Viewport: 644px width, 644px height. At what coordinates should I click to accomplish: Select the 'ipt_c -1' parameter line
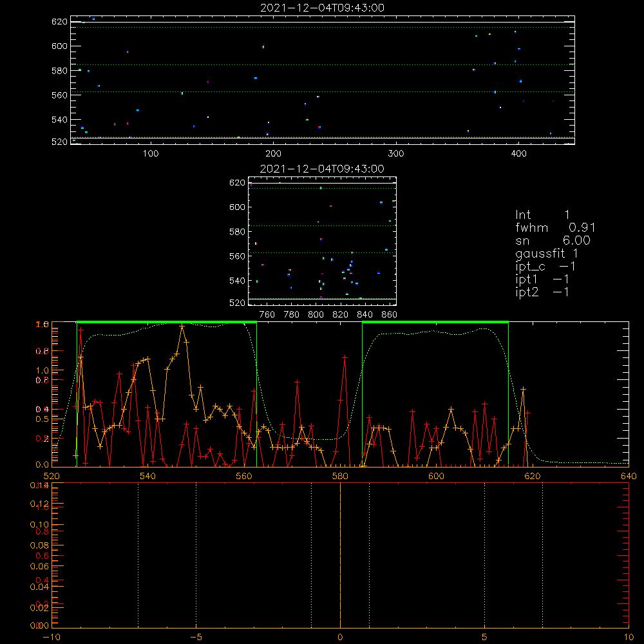click(545, 267)
